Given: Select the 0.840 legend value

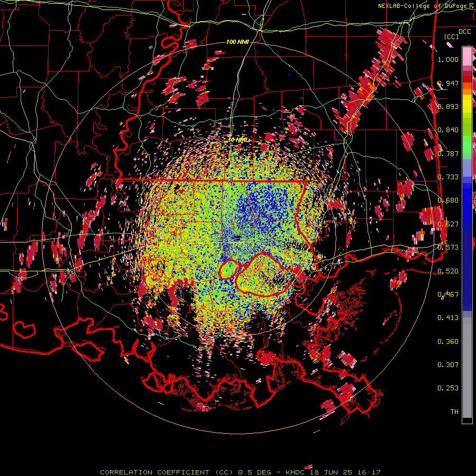Looking at the screenshot, I should point(448,130).
